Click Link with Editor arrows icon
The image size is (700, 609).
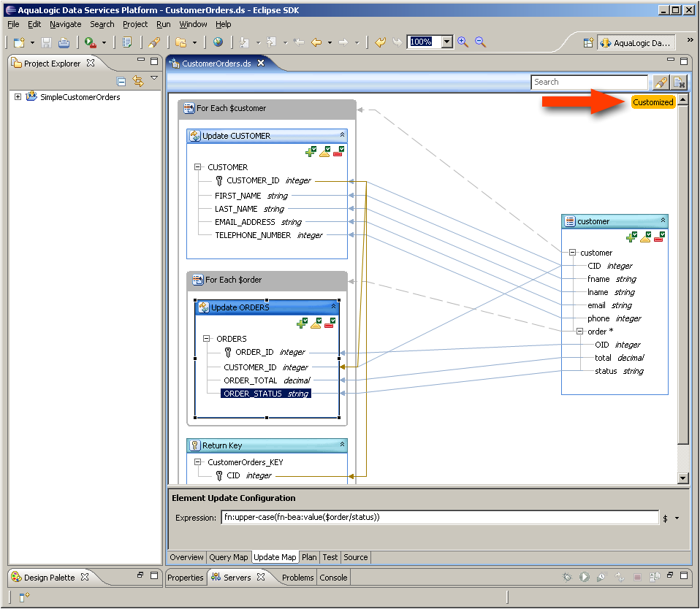(x=138, y=81)
